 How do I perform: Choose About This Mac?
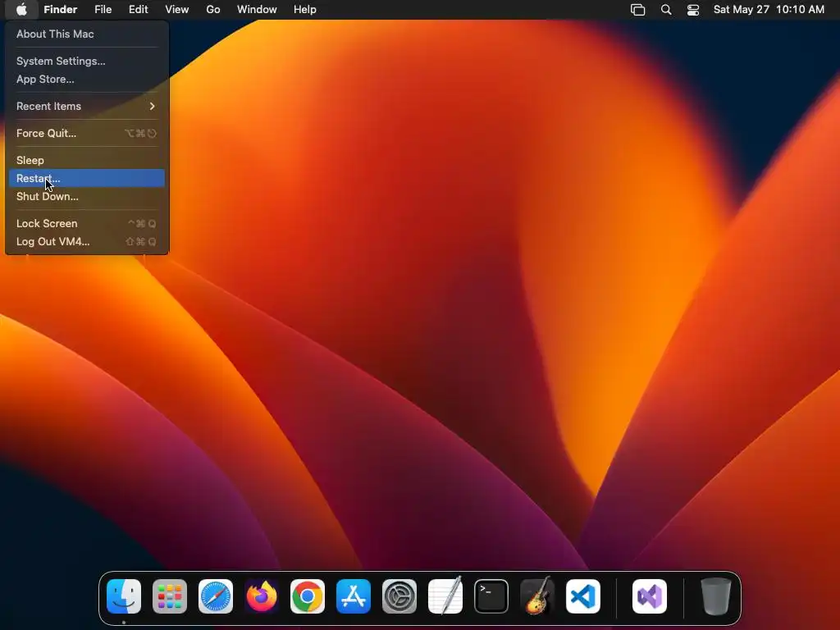click(x=87, y=34)
